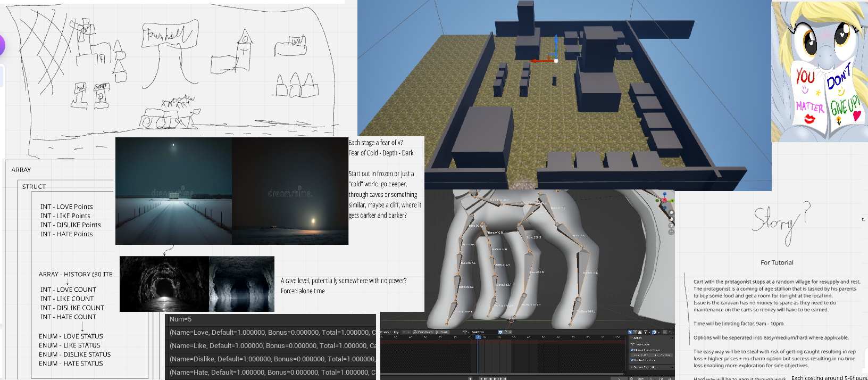Image resolution: width=868 pixels, height=380 pixels.
Task: Click the pan hand viewport icon
Action: pyautogui.click(x=671, y=219)
